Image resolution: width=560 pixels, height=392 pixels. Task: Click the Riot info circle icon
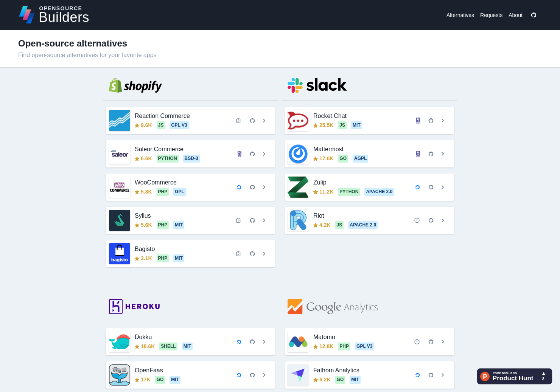point(417,220)
